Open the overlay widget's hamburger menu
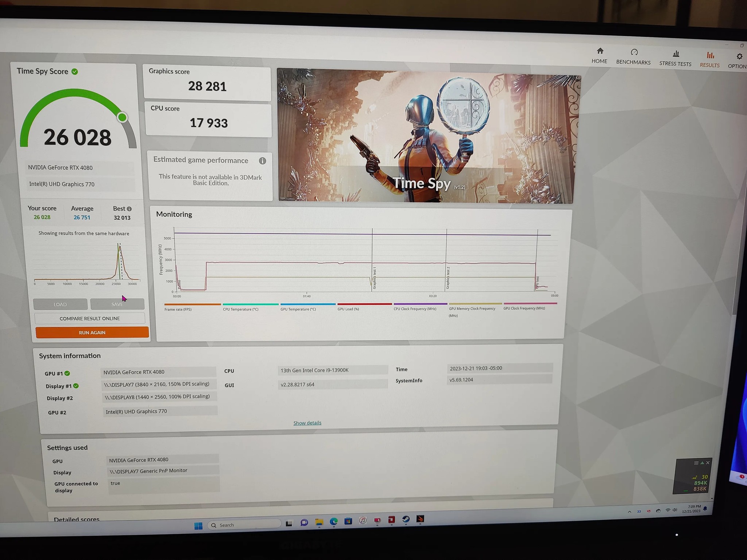747x560 pixels. tap(696, 463)
